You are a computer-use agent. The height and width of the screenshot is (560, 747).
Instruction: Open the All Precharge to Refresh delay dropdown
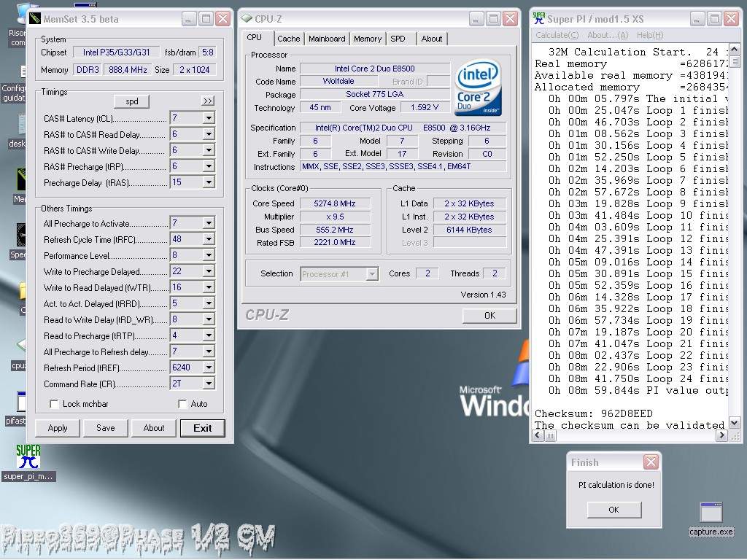tap(209, 351)
